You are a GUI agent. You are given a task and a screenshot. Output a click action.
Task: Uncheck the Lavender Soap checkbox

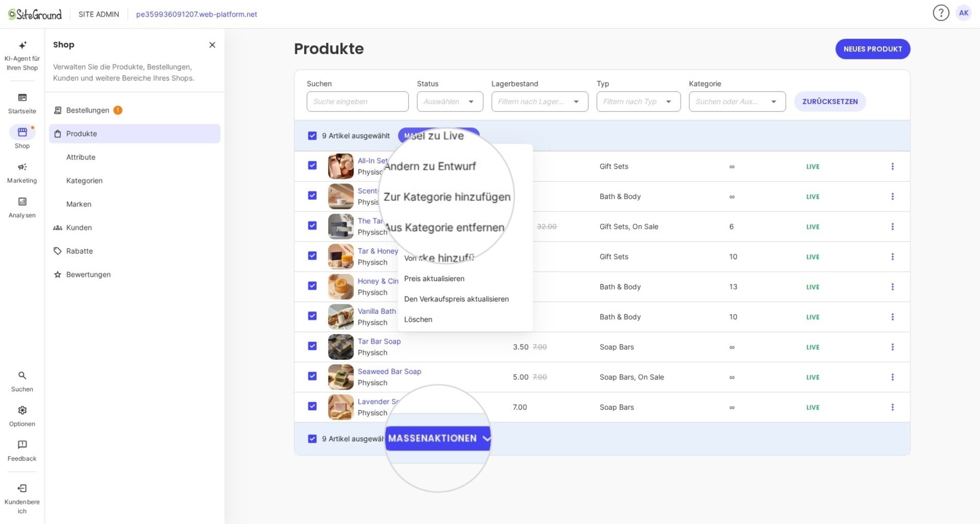(312, 406)
